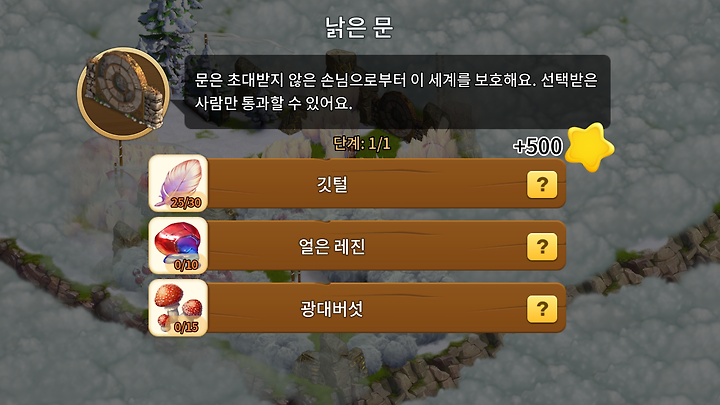Tap the 0/15 mushroom count
Image resolution: width=720 pixels, height=405 pixels.
coord(186,327)
